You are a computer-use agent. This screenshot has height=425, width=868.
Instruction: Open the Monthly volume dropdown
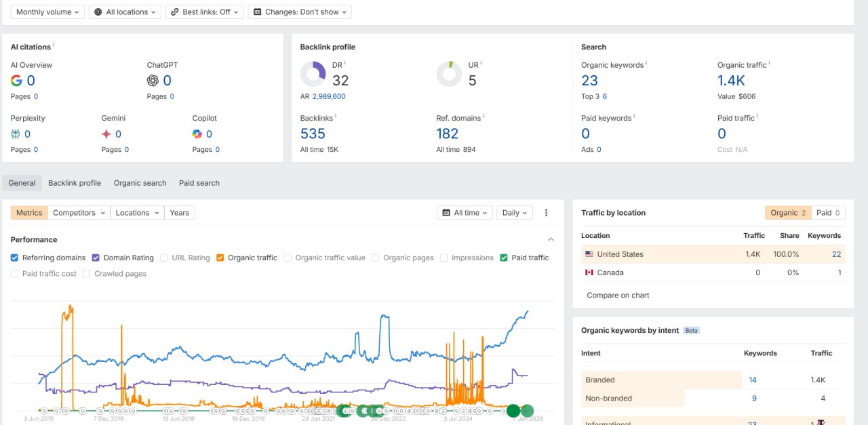pos(47,12)
